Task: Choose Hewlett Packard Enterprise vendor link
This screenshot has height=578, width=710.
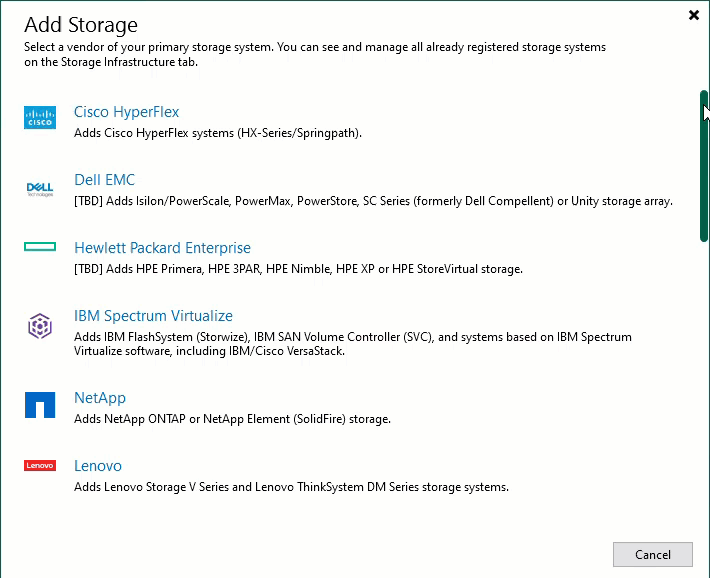Action: click(162, 248)
